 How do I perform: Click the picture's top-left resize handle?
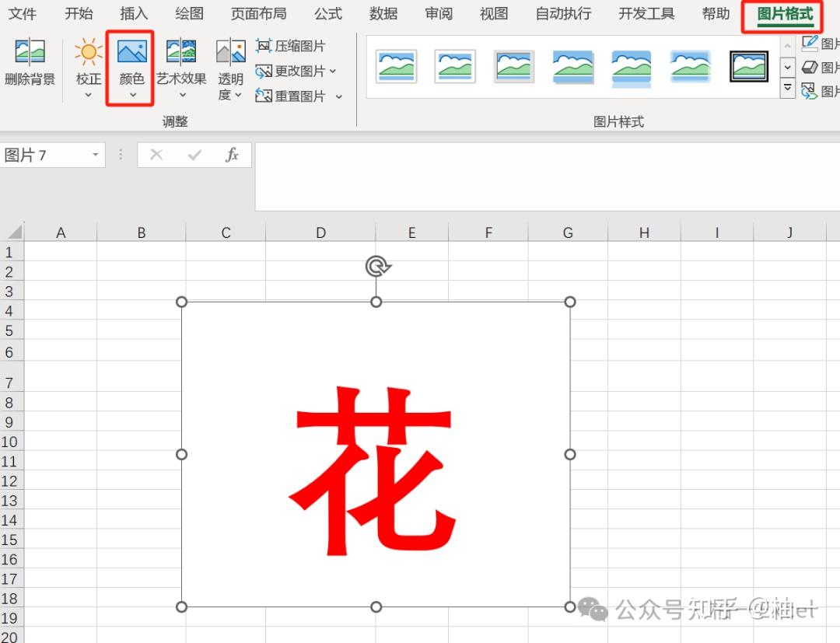(x=181, y=302)
